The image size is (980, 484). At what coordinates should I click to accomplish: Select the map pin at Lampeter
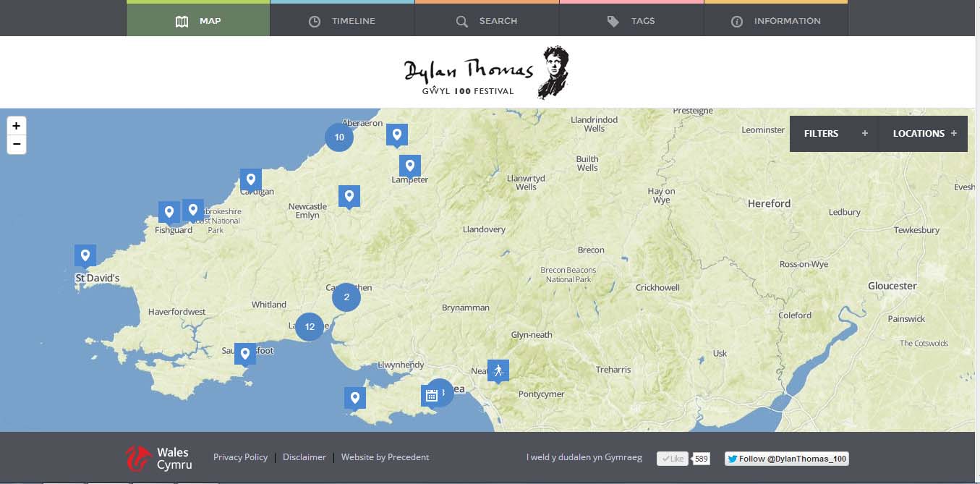tap(409, 166)
